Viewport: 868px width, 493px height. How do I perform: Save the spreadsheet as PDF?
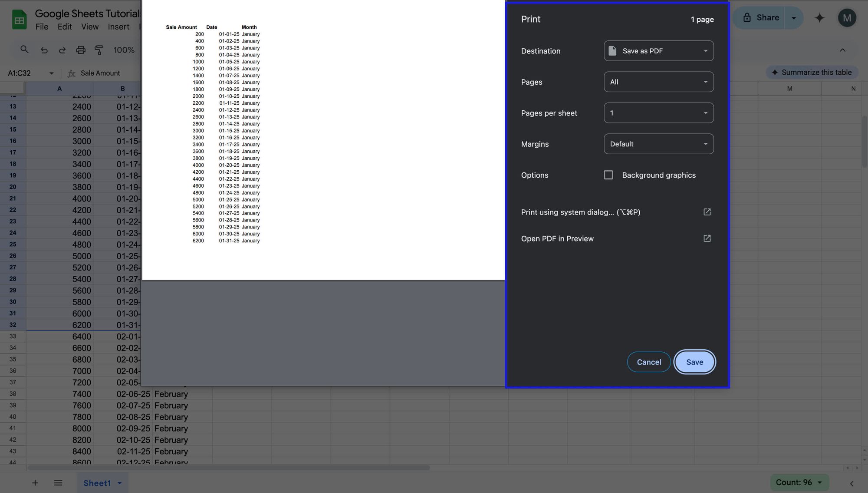(x=694, y=362)
